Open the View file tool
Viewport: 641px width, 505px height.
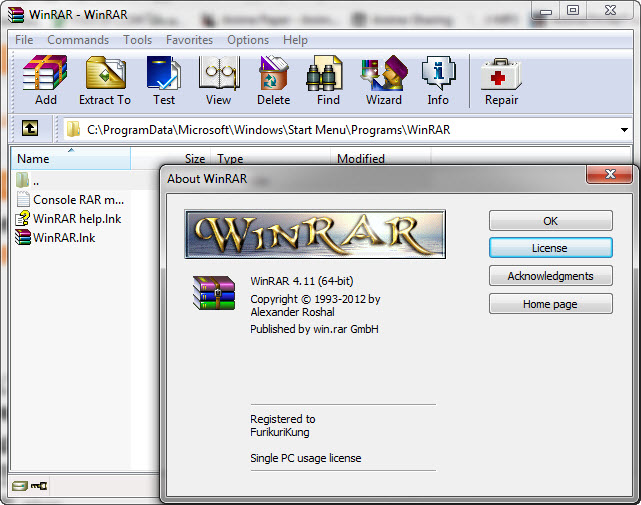click(x=219, y=81)
